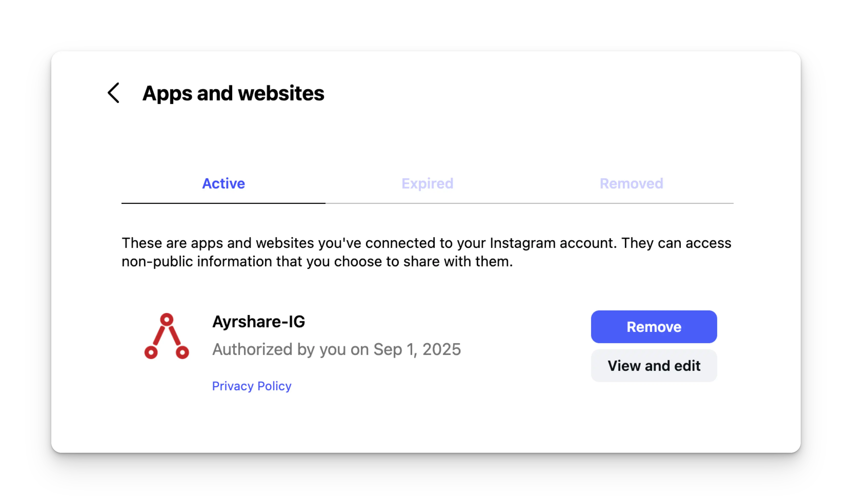Viewport: 852px width, 504px height.
Task: Open the Privacy Policy link
Action: click(x=251, y=386)
